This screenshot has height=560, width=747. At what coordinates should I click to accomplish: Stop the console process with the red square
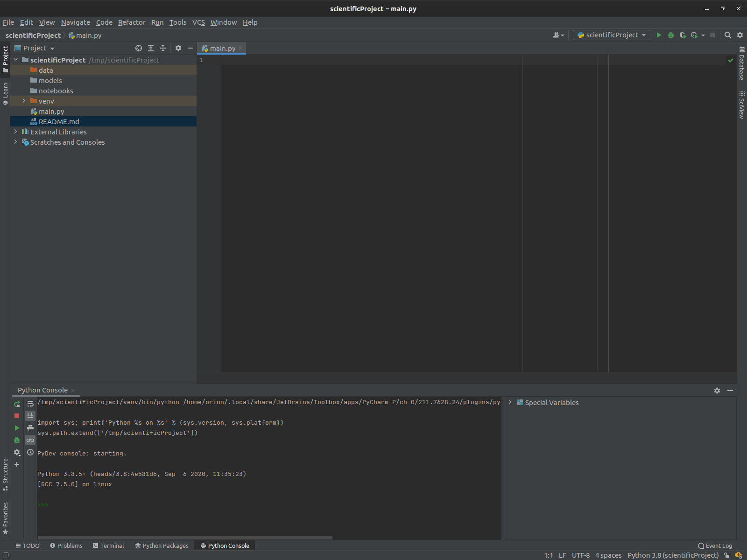(x=17, y=415)
